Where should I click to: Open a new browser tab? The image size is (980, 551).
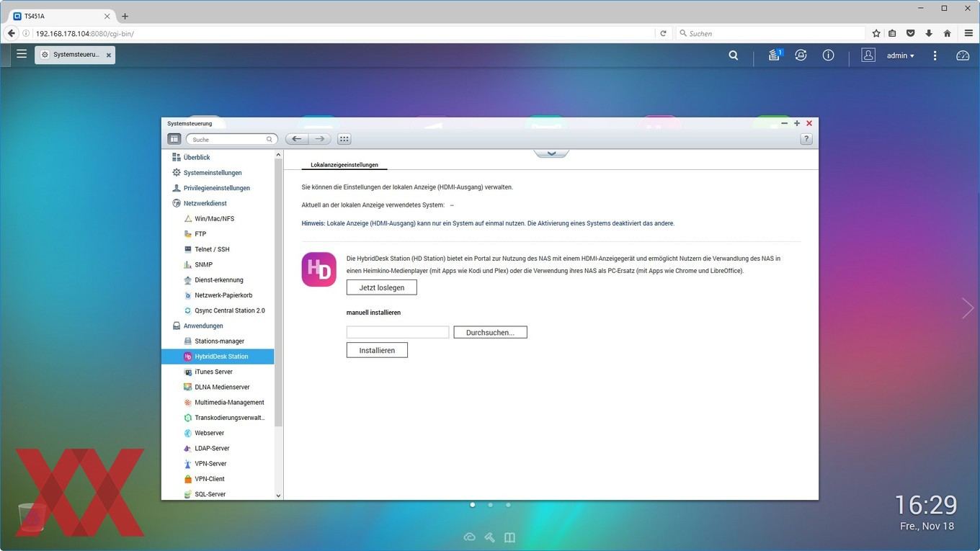(x=125, y=16)
